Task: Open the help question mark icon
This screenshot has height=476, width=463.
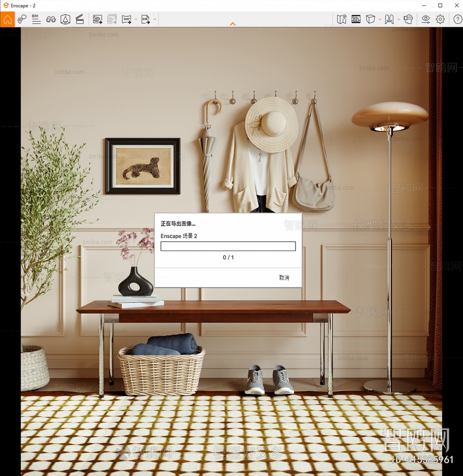Action: coord(458,19)
